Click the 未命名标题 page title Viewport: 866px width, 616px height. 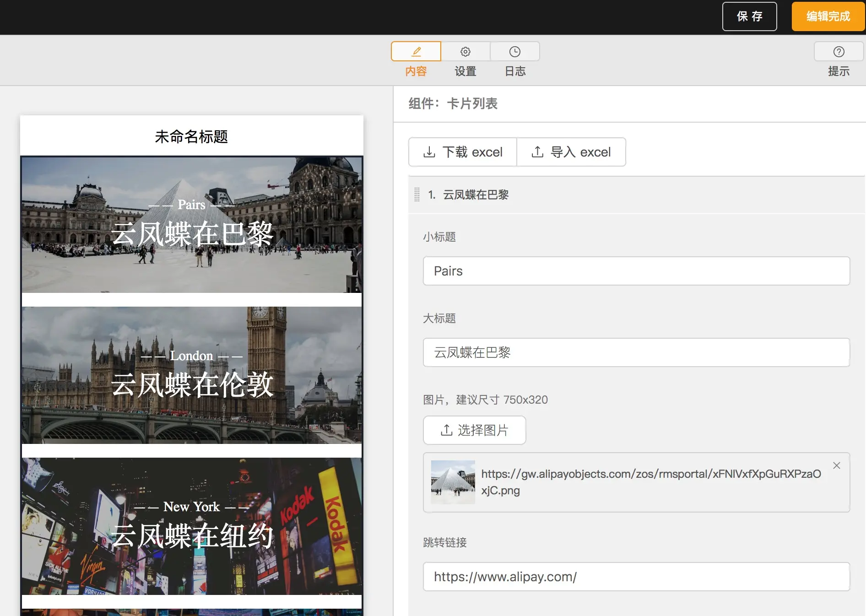click(x=191, y=136)
